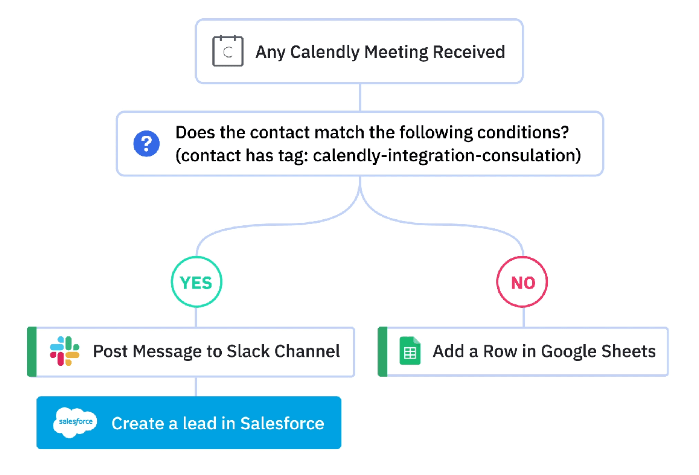Click the Calendly calendar icon
Viewport: 699px width, 475px height.
coord(228,51)
